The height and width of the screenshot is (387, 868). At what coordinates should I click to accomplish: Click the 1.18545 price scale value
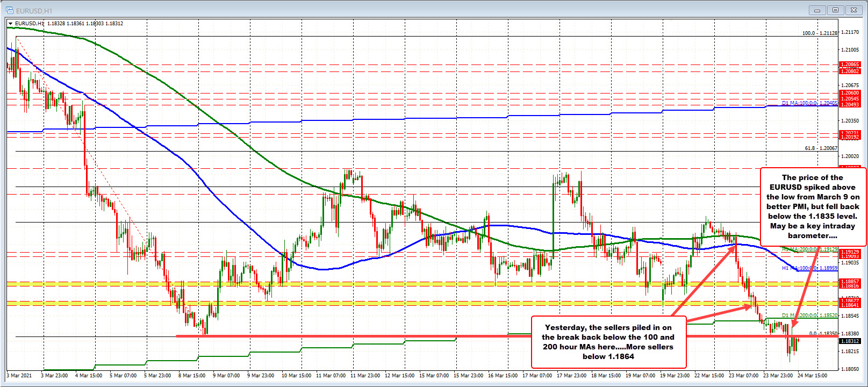(850, 316)
